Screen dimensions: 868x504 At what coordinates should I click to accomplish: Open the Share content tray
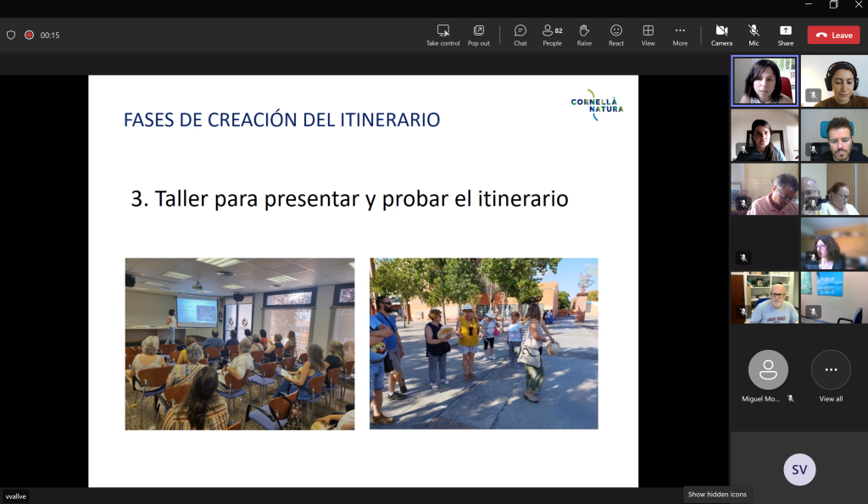[x=786, y=35]
